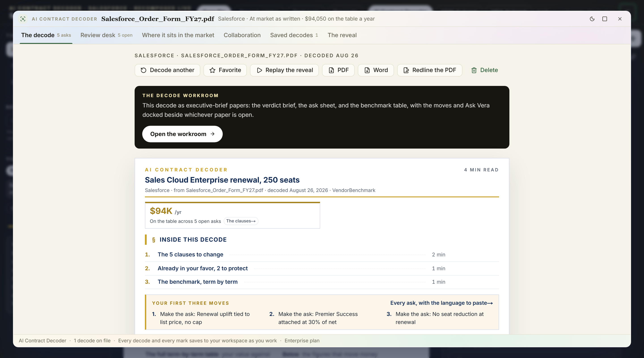Select the Renewal uplift tied to list price move
The image size is (644, 358).
[x=205, y=318]
